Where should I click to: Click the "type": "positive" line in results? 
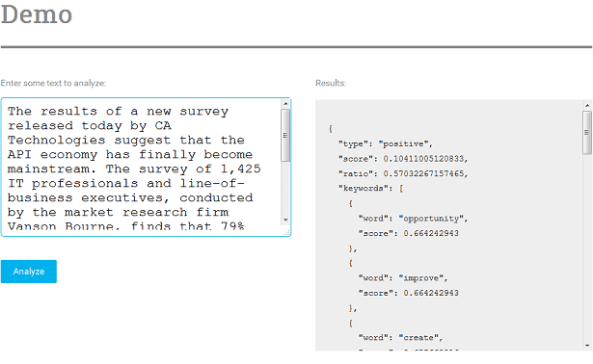[x=386, y=143]
